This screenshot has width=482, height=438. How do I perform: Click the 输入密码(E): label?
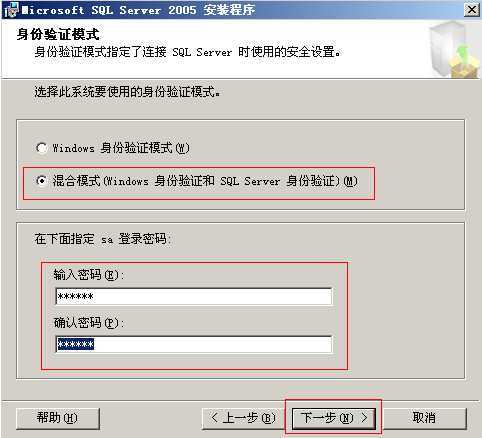coord(89,275)
